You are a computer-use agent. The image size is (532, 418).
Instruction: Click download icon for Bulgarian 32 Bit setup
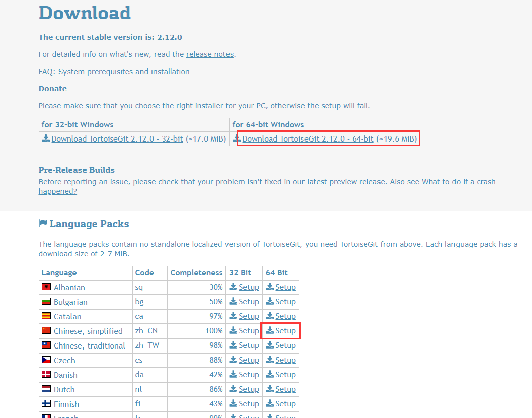point(233,301)
